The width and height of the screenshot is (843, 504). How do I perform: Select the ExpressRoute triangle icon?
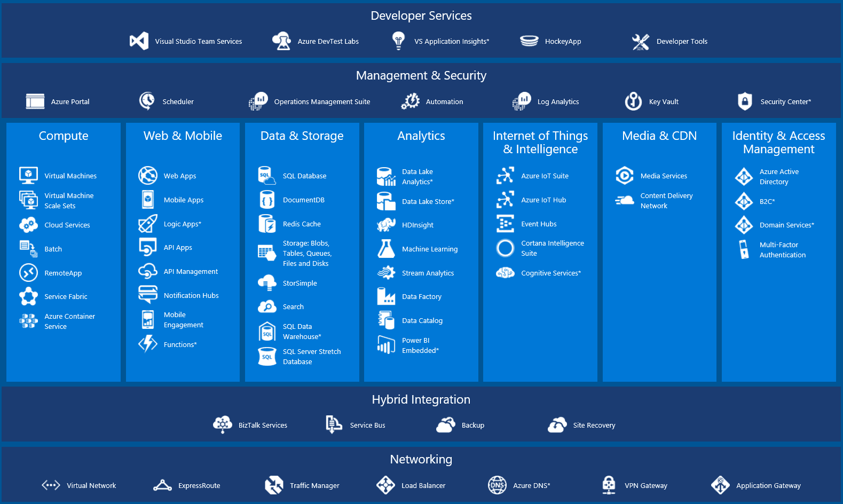point(162,485)
